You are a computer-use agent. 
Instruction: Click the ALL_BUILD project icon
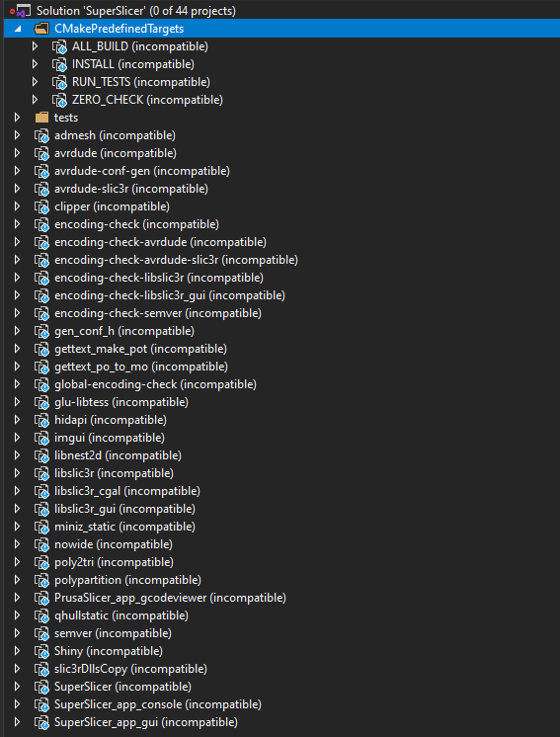59,47
